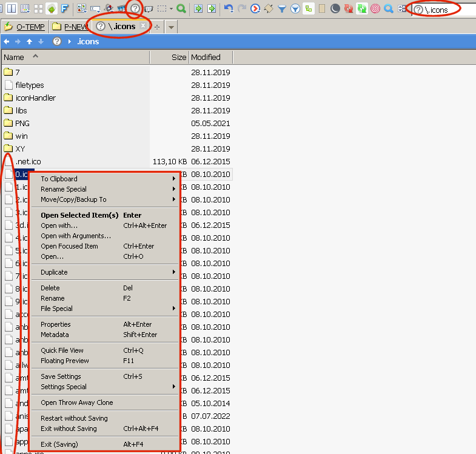Toggle the circled funnel filter button
476x454 pixels.
(295, 8)
